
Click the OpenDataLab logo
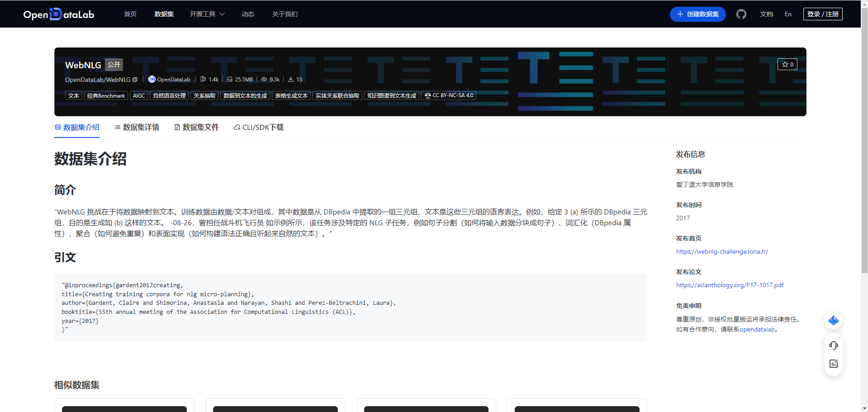point(59,14)
